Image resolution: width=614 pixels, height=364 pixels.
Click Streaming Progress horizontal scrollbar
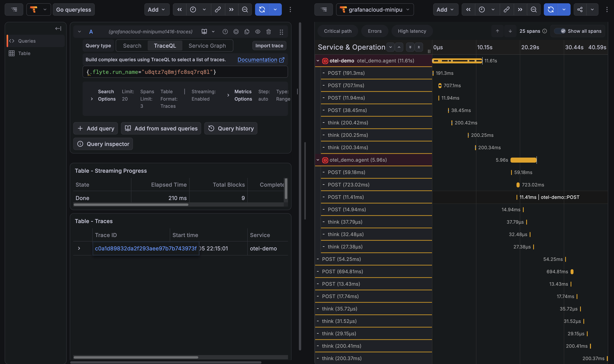(x=131, y=205)
